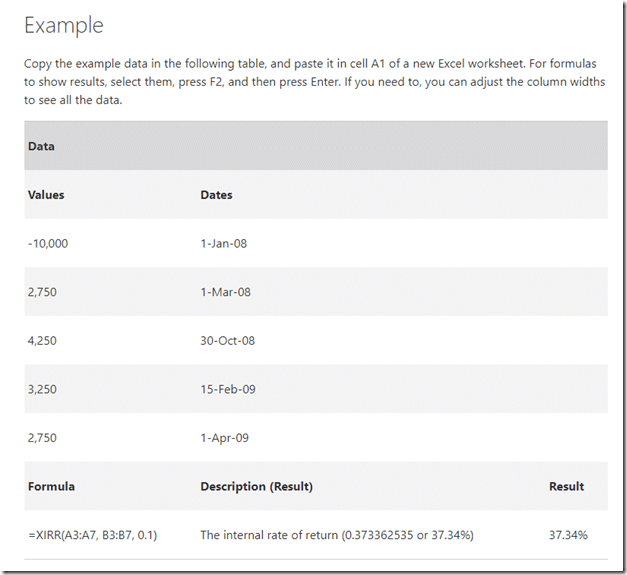Click the Result column header
This screenshot has width=627, height=575.
(x=566, y=486)
